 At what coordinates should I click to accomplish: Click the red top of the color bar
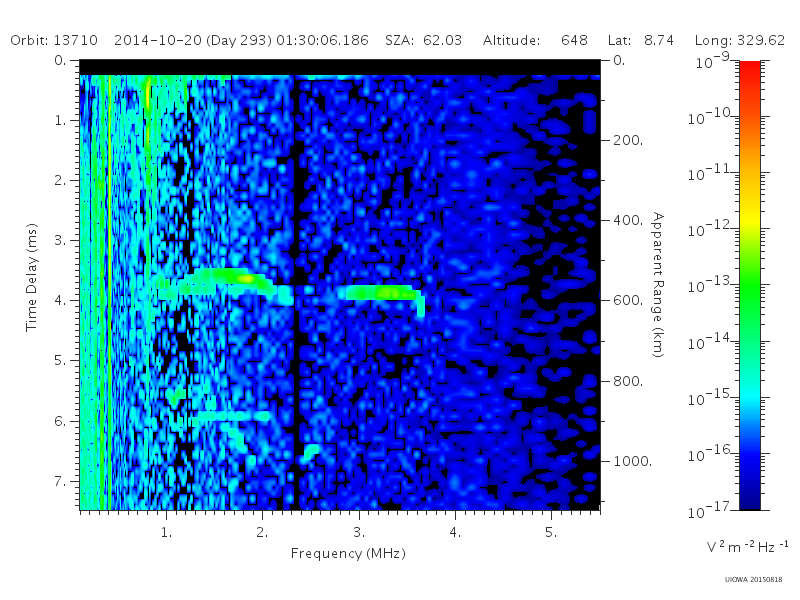(x=750, y=71)
